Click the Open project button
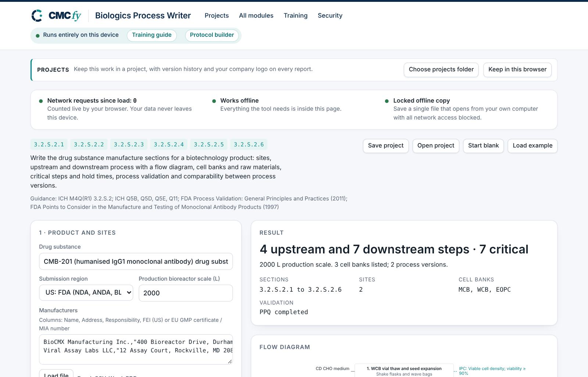Image resolution: width=588 pixels, height=377 pixels. [x=435, y=146]
